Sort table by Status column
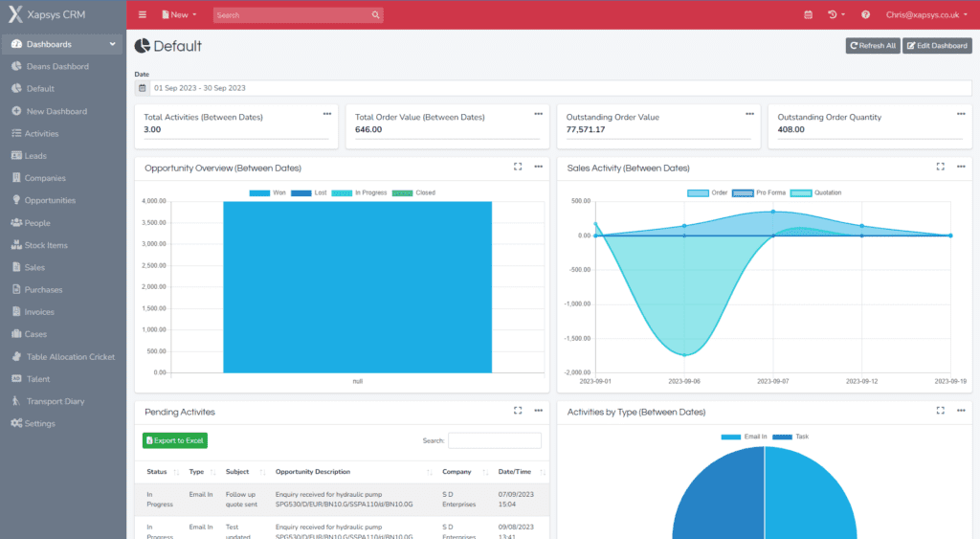The height and width of the screenshot is (539, 980). click(x=163, y=471)
